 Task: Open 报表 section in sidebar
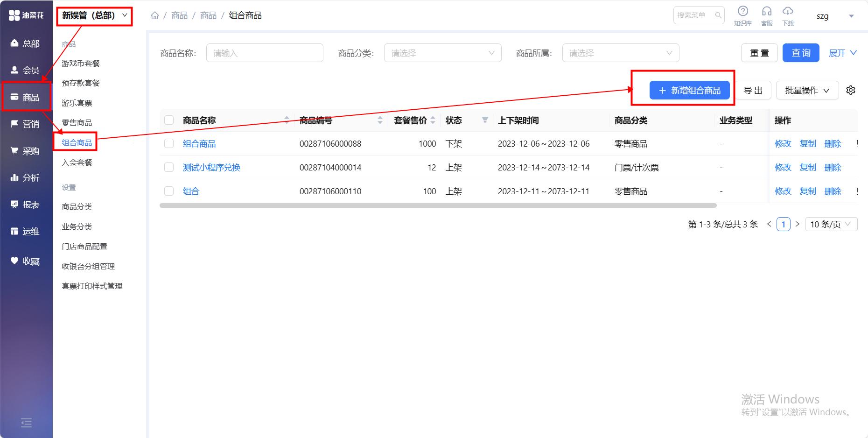[26, 205]
